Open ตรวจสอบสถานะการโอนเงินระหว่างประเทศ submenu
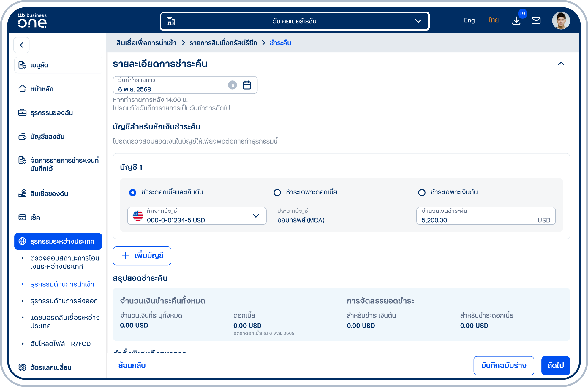The width and height of the screenshot is (588, 387). 65,262
